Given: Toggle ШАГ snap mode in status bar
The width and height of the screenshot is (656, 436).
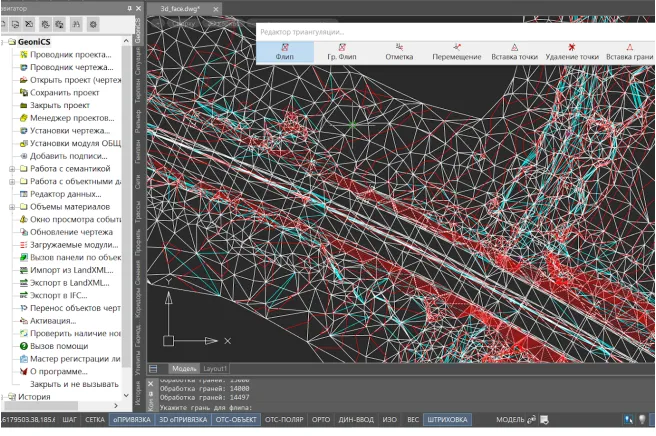Looking at the screenshot, I should (70, 420).
